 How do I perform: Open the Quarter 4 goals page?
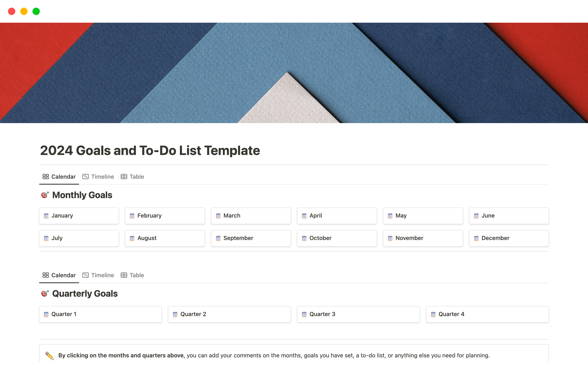click(487, 314)
